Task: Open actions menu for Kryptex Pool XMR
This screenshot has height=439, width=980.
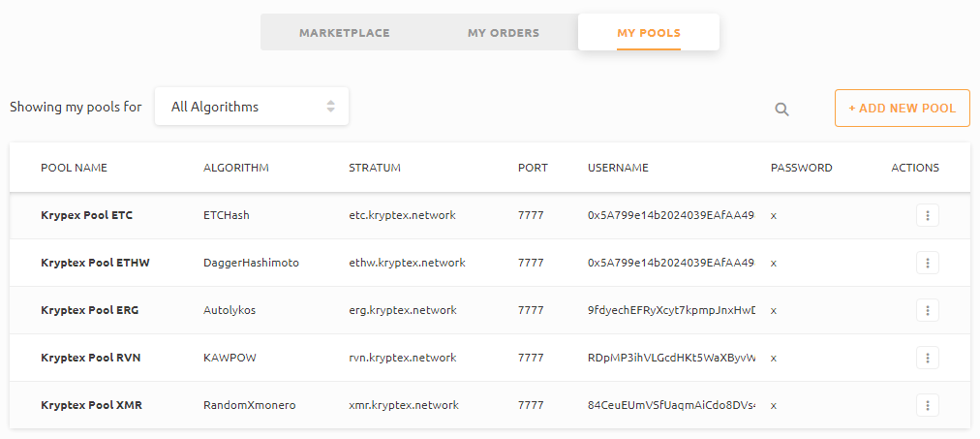Action: click(x=928, y=405)
